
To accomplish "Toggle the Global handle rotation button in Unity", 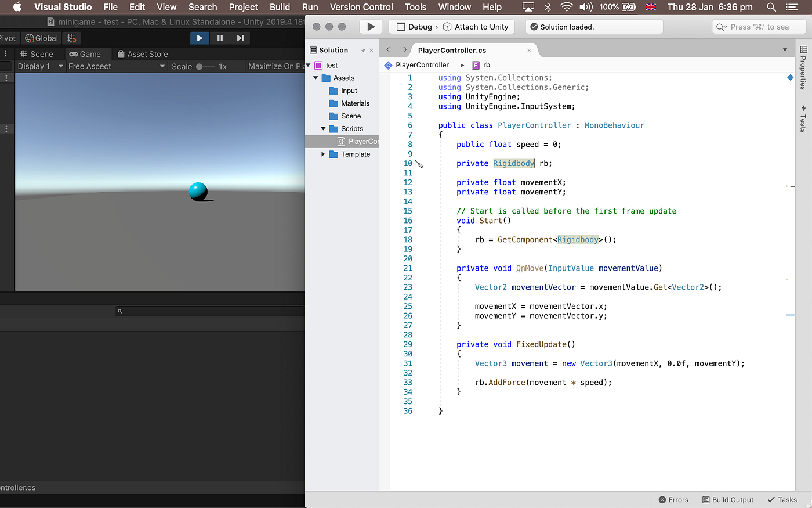I will pyautogui.click(x=42, y=38).
